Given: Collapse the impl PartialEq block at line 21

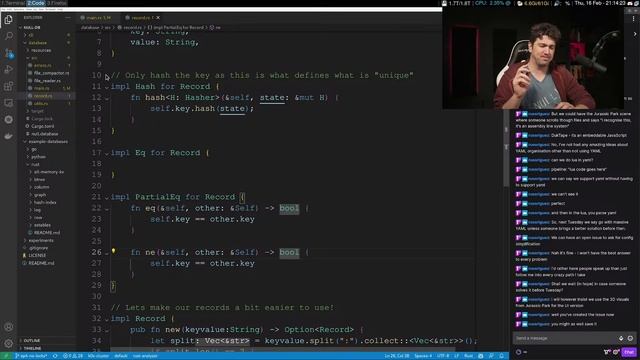Looking at the screenshot, I should pyautogui.click(x=107, y=197).
